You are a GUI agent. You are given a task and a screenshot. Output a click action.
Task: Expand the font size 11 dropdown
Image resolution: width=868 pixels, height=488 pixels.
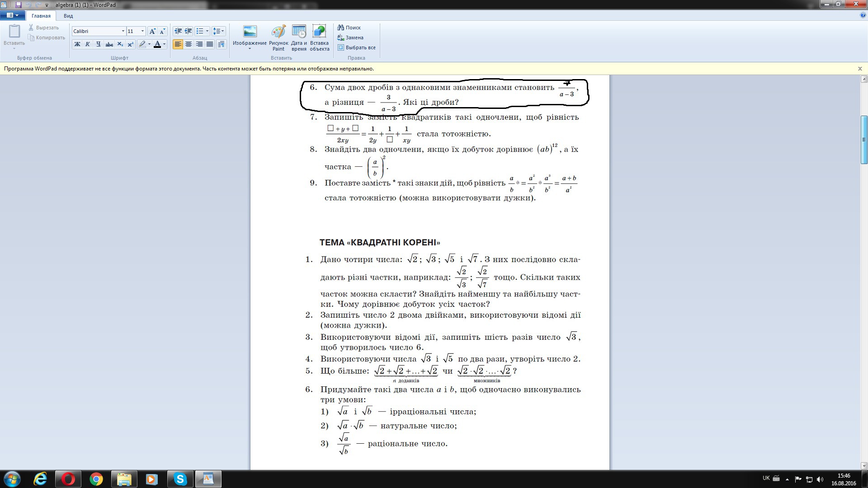tap(142, 31)
